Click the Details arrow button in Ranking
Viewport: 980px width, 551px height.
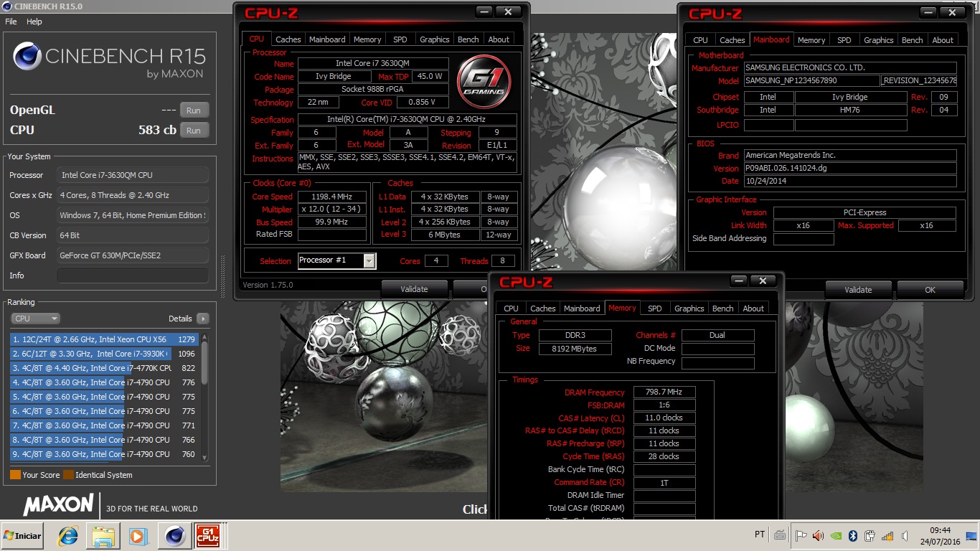pos(202,319)
